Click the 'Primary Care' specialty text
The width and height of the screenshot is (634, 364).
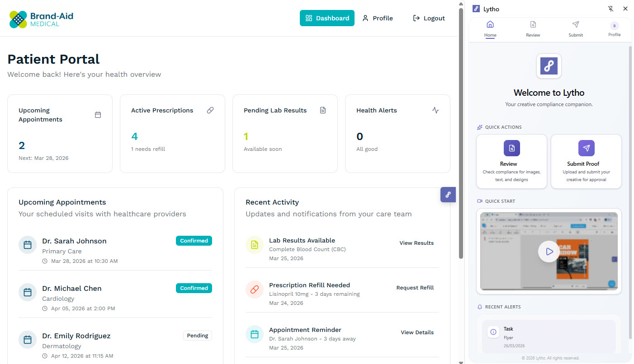click(62, 251)
